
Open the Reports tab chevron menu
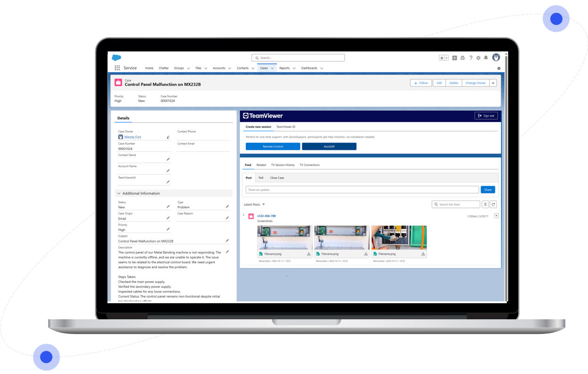pyautogui.click(x=294, y=68)
